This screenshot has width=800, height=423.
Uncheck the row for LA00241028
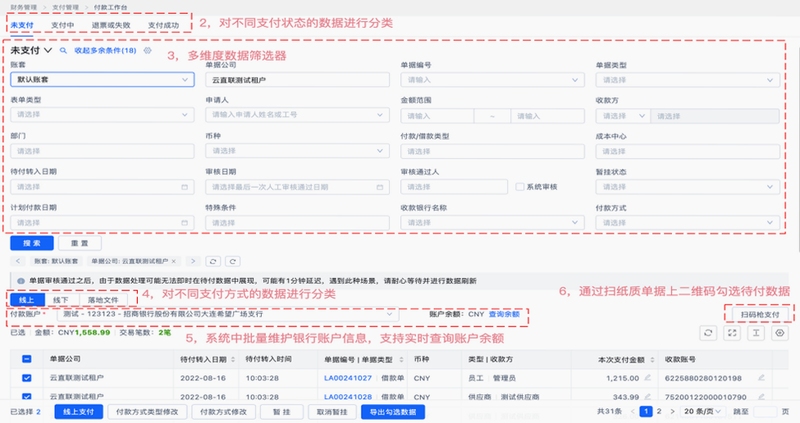(27, 396)
